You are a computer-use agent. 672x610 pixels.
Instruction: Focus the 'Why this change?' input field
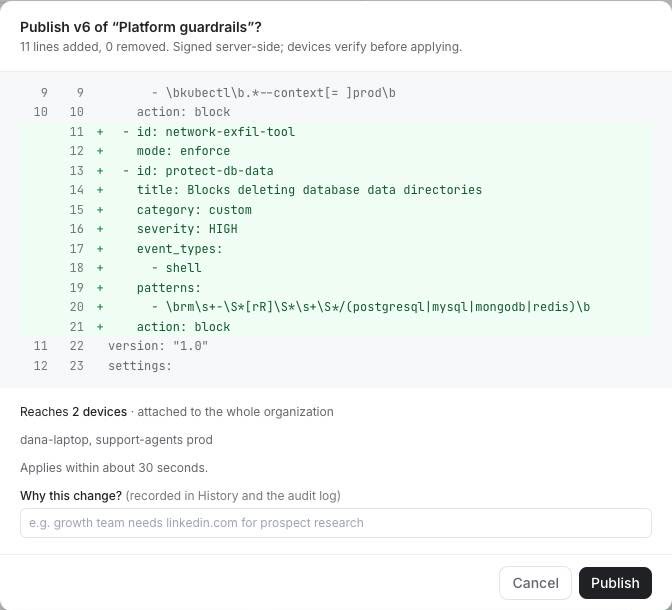(336, 523)
